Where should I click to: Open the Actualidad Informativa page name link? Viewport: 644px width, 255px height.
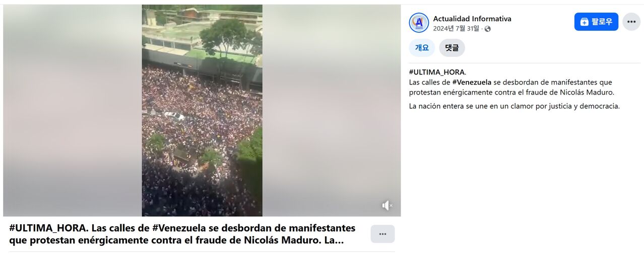pyautogui.click(x=472, y=19)
